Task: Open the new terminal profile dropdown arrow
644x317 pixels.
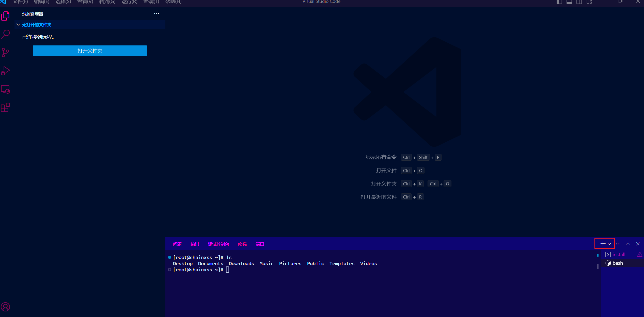Action: pyautogui.click(x=609, y=244)
